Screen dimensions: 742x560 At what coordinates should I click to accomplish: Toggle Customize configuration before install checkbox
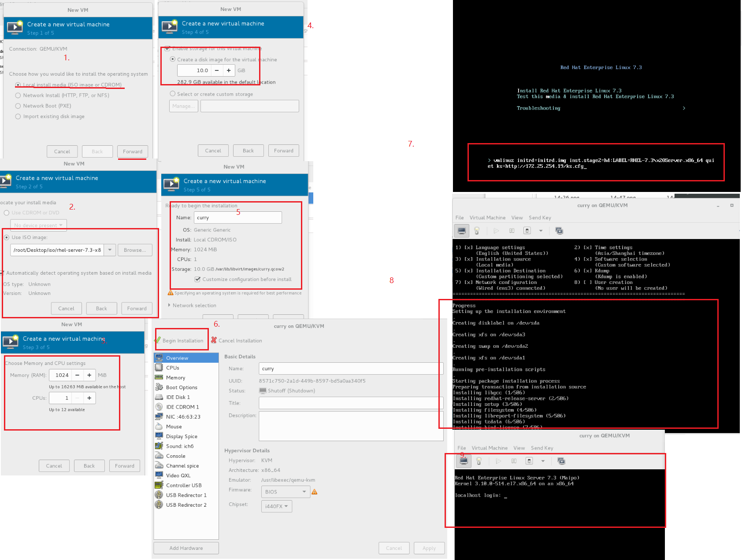(198, 279)
